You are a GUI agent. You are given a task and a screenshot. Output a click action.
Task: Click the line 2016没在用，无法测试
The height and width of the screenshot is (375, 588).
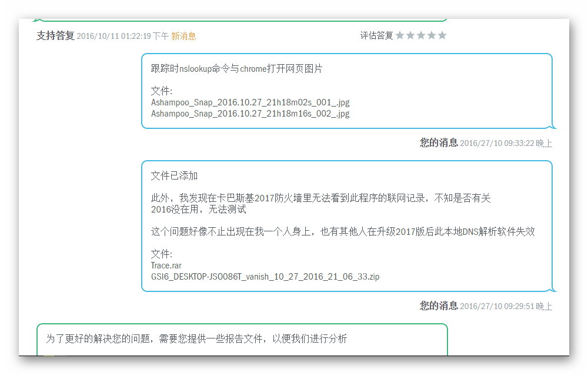click(198, 209)
